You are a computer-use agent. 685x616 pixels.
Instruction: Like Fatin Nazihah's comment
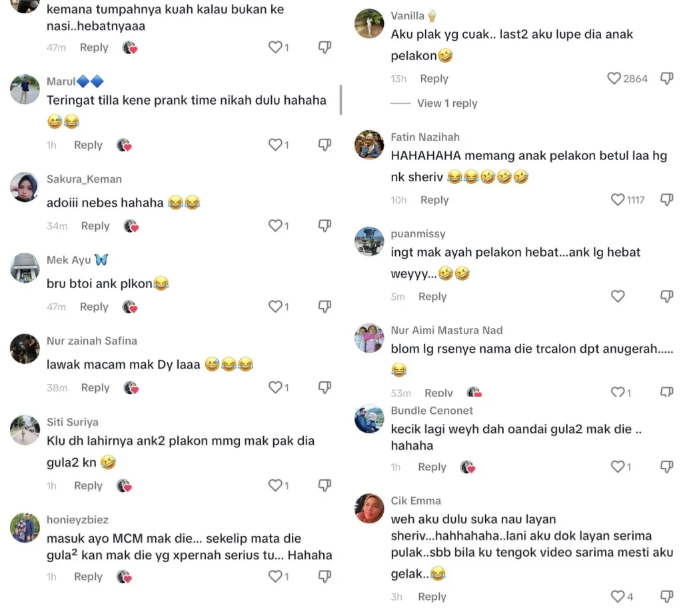[x=618, y=200]
